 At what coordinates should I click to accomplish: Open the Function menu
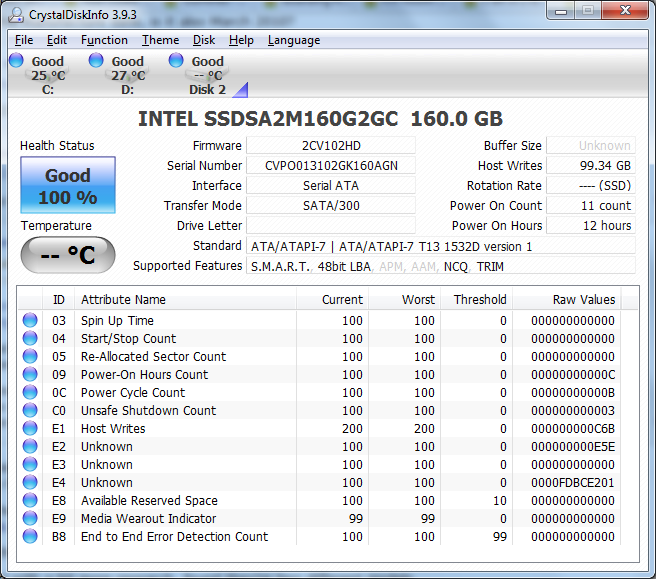(104, 40)
